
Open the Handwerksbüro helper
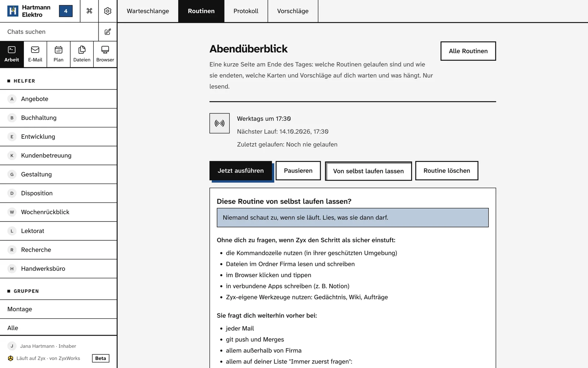click(x=58, y=269)
